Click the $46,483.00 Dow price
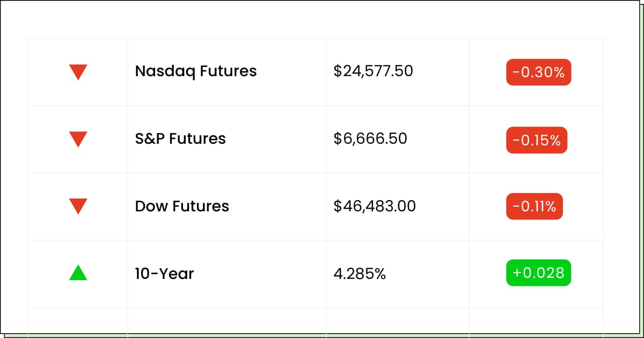This screenshot has width=644, height=338. point(374,207)
